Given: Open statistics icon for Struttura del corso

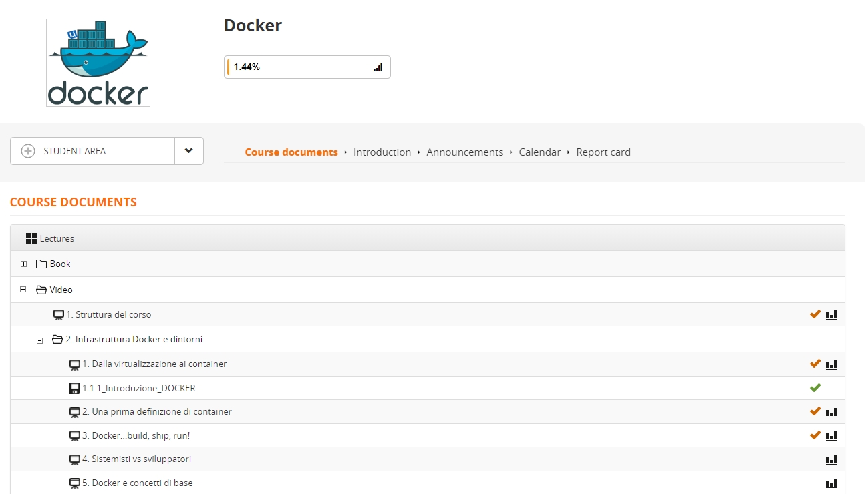Looking at the screenshot, I should pos(831,315).
